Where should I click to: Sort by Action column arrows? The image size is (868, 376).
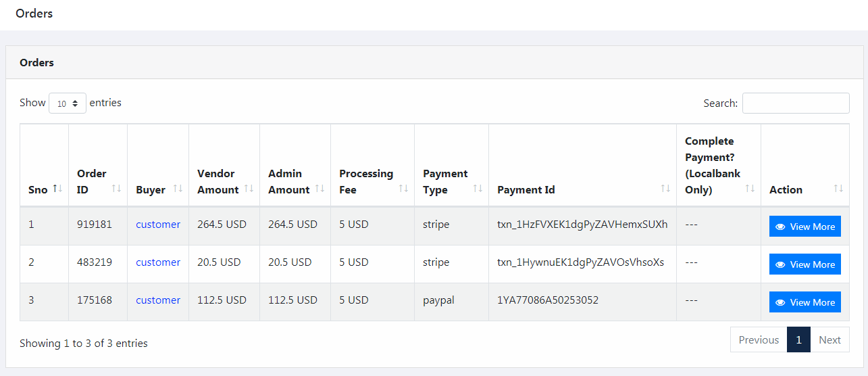click(x=838, y=189)
